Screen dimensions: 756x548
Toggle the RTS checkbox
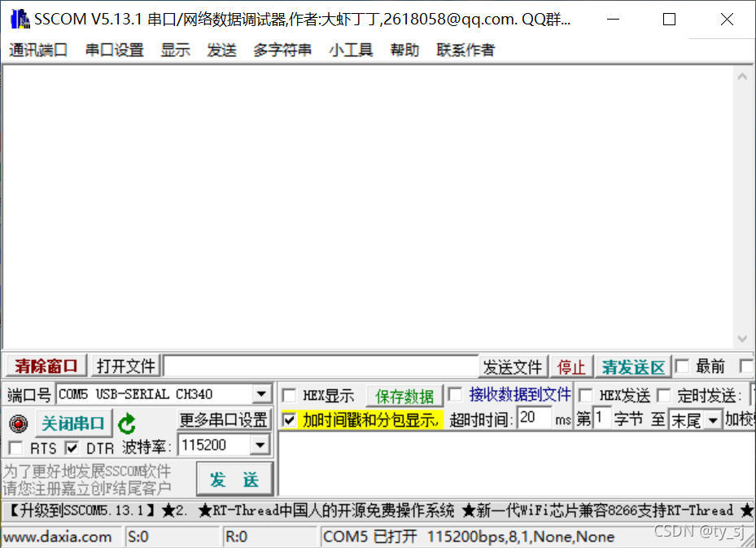[x=15, y=449]
